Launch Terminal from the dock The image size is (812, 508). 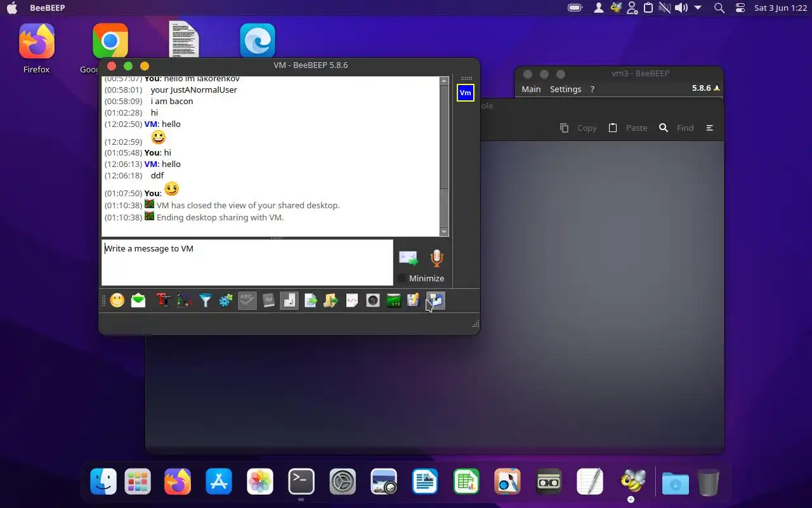pyautogui.click(x=301, y=482)
